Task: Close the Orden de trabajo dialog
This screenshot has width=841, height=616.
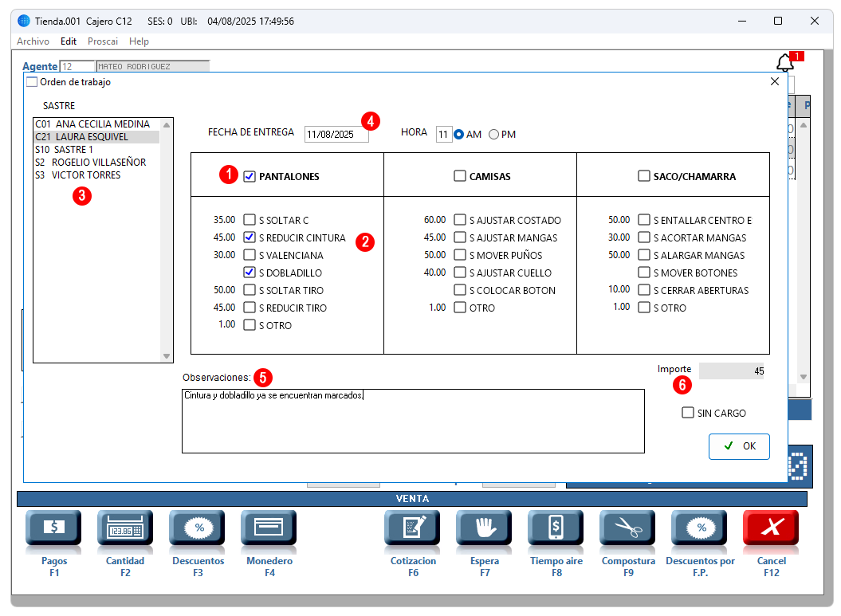Action: tap(775, 81)
